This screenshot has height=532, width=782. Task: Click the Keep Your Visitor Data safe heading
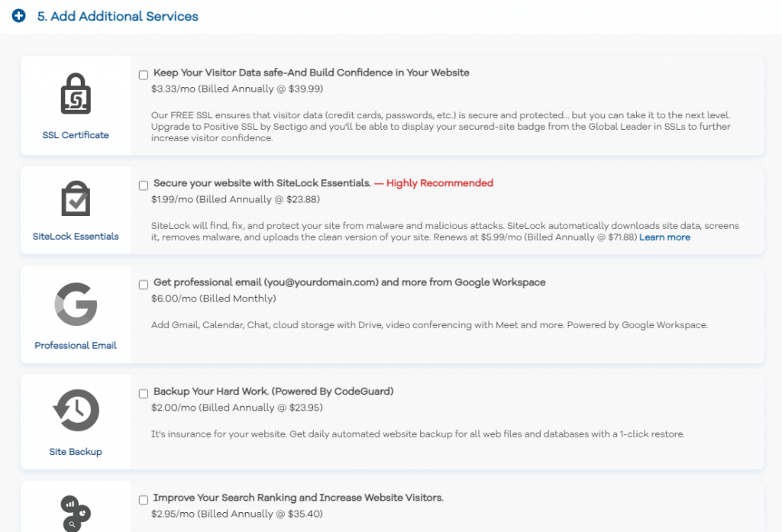click(311, 73)
